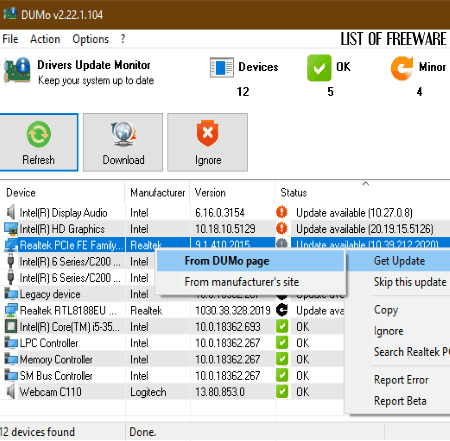The image size is (450, 441).
Task: Click the speaker icon for Webcam C110
Action: pos(11,392)
